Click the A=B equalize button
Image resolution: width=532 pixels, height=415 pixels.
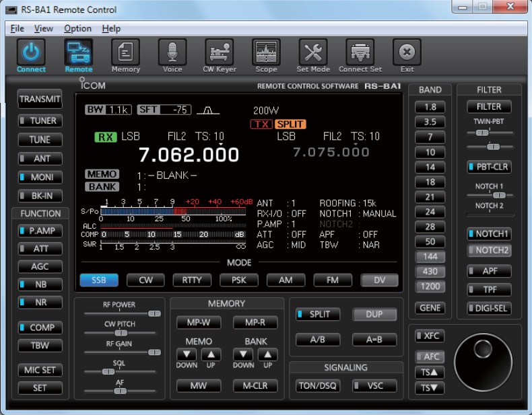point(374,340)
